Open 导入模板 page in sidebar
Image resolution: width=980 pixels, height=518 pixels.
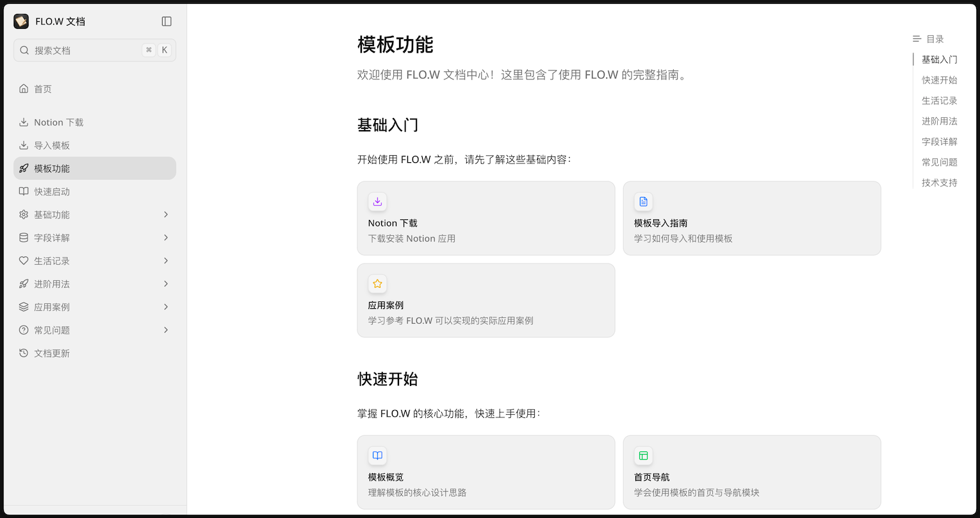click(x=52, y=146)
